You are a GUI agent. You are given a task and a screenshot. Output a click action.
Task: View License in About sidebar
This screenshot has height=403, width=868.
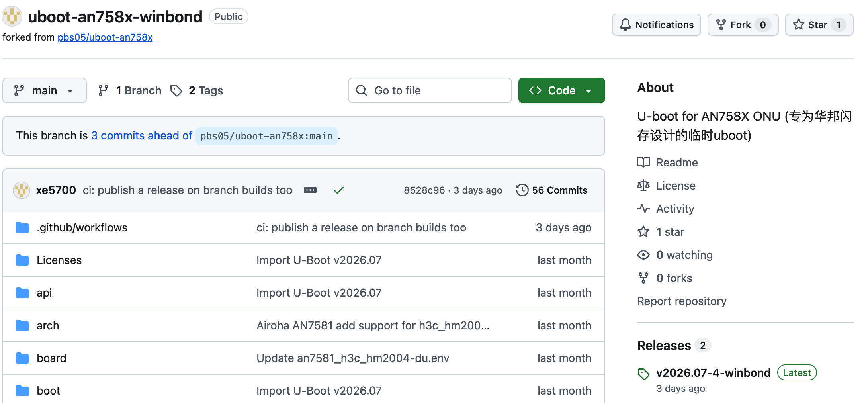click(x=666, y=186)
